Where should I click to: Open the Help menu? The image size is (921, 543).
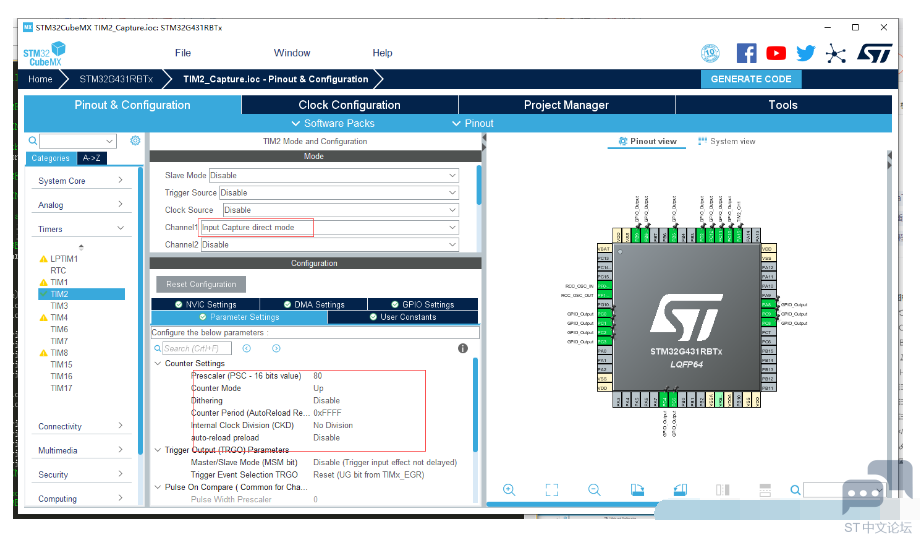point(382,53)
